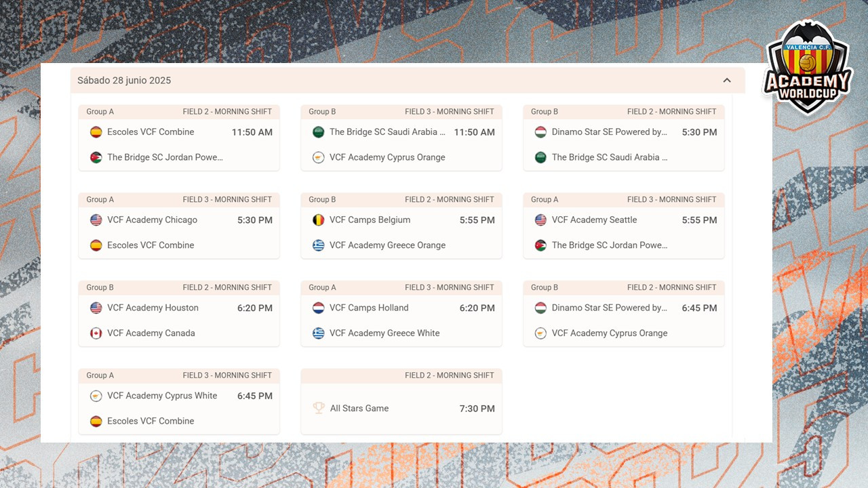Screen dimensions: 868x488
Task: Click 5:30 PM time on the Dinamo Star card
Action: click(699, 132)
